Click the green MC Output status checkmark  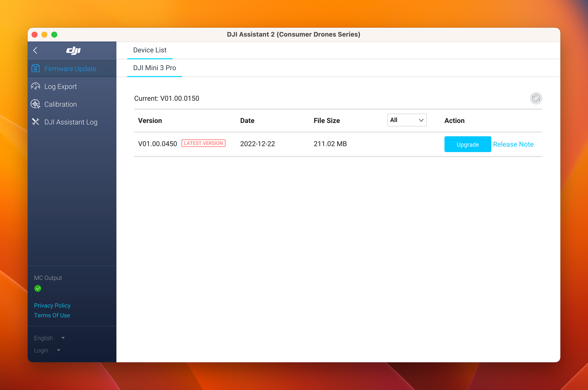pyautogui.click(x=38, y=288)
